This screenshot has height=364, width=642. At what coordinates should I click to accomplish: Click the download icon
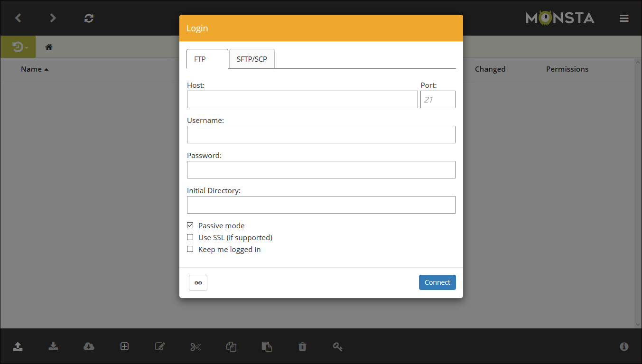point(53,346)
